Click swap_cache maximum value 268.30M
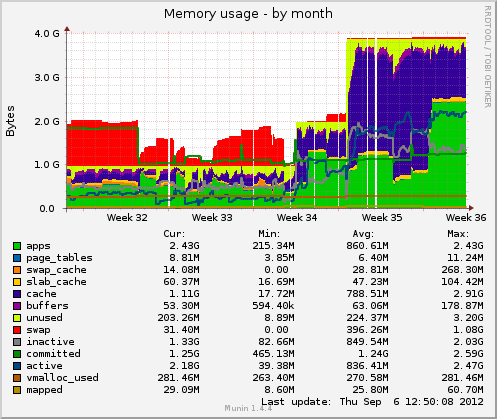 [462, 270]
